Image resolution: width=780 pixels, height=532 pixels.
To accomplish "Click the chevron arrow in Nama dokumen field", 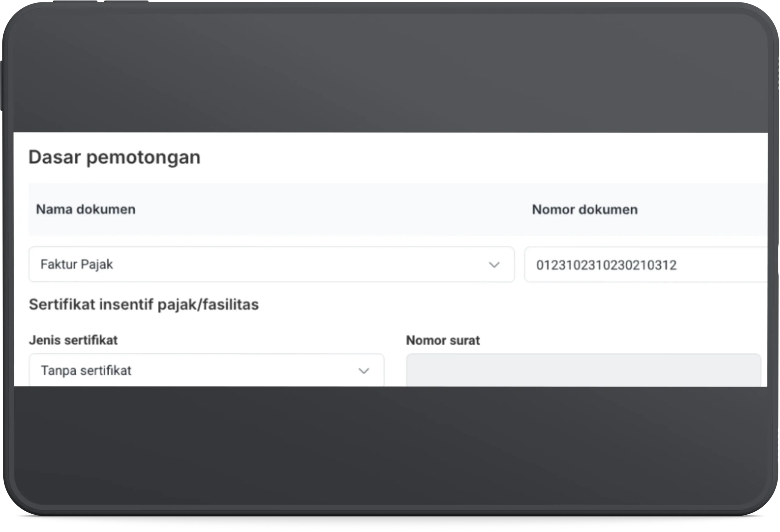I will 494,265.
